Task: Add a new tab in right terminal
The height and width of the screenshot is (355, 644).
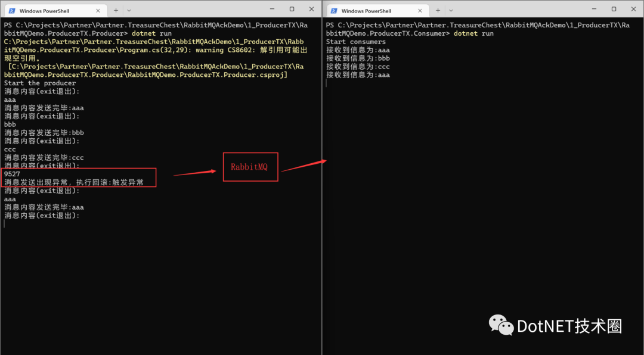Action: tap(438, 10)
